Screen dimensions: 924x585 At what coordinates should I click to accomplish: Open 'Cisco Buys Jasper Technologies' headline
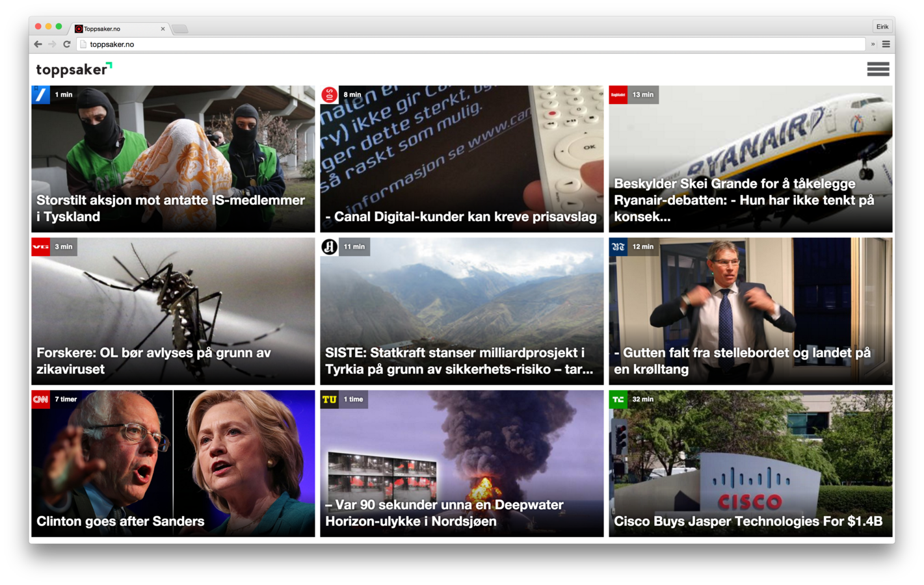pyautogui.click(x=748, y=521)
